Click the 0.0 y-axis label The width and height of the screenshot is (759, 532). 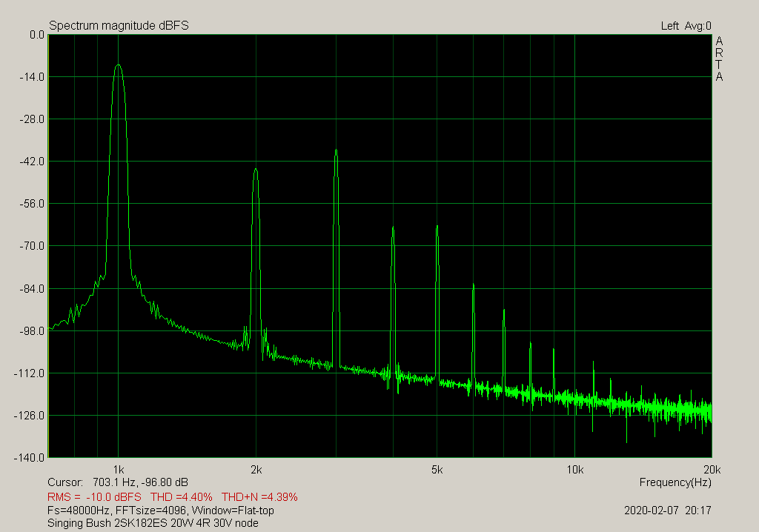point(37,35)
